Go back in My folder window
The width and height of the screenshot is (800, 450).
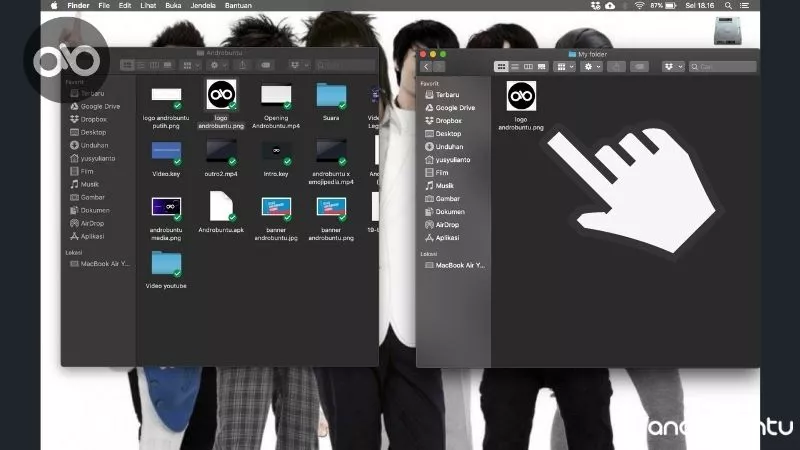[426, 67]
